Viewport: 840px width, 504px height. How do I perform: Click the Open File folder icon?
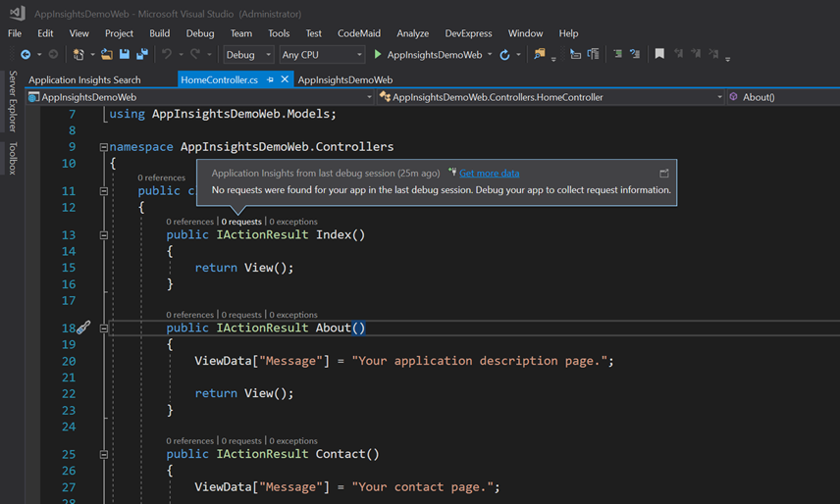[107, 55]
